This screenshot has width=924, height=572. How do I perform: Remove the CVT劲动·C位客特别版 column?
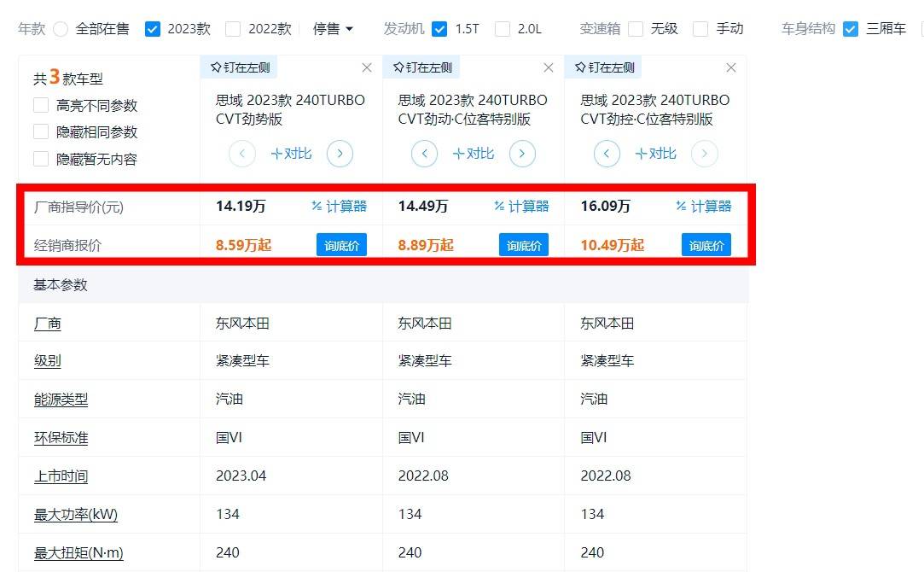(549, 67)
